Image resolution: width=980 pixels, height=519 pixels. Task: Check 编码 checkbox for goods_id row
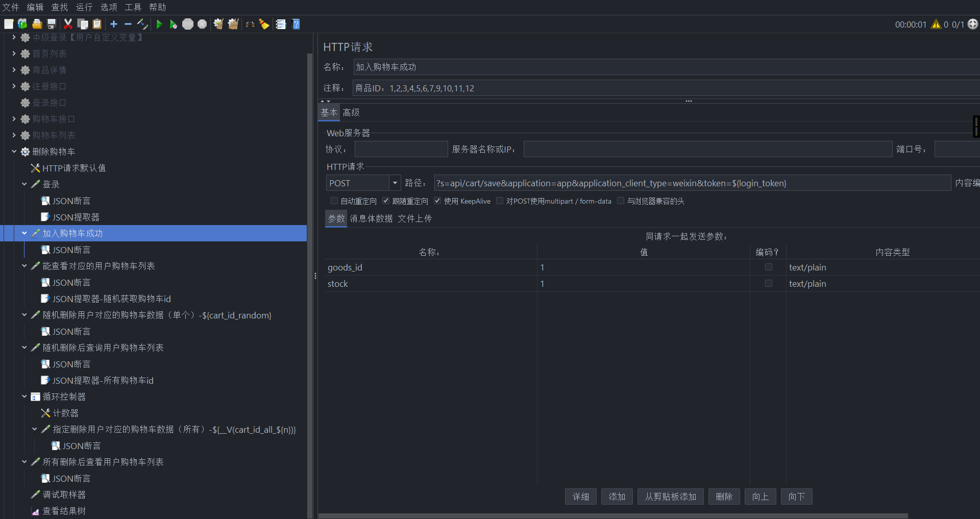tap(769, 267)
